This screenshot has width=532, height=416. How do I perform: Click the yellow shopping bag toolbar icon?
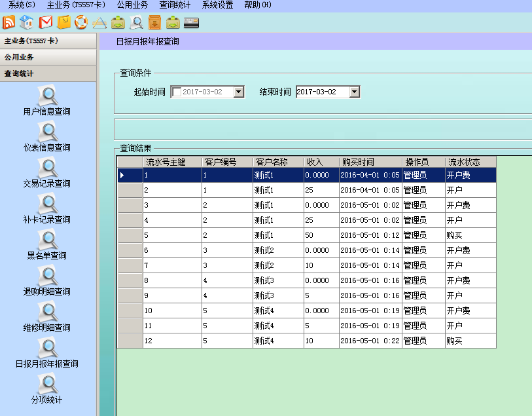63,22
